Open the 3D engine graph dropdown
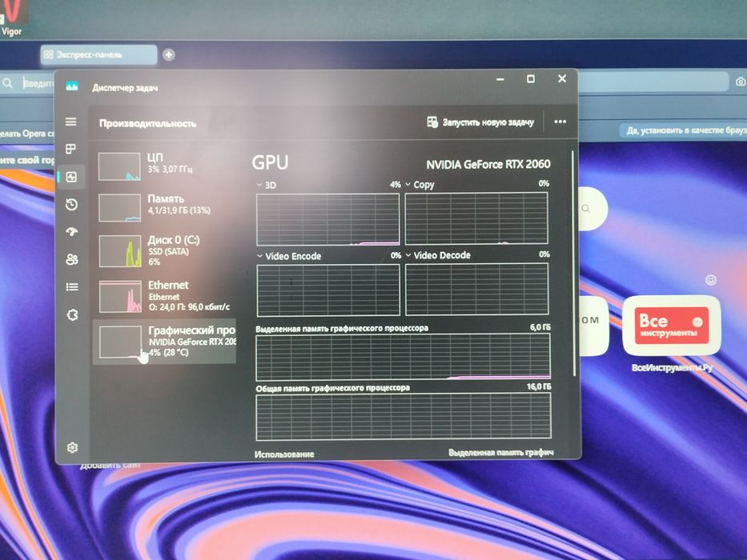 click(x=259, y=185)
